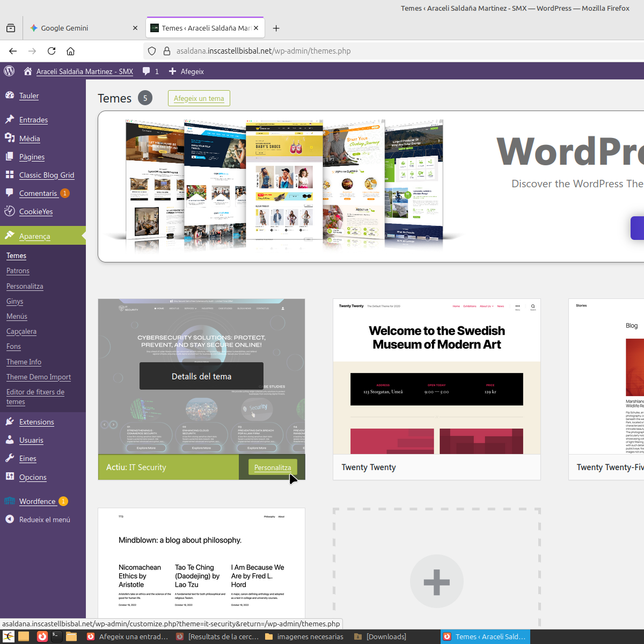Reload the page with the refresh icon
Screen dimensions: 644x644
[52, 51]
